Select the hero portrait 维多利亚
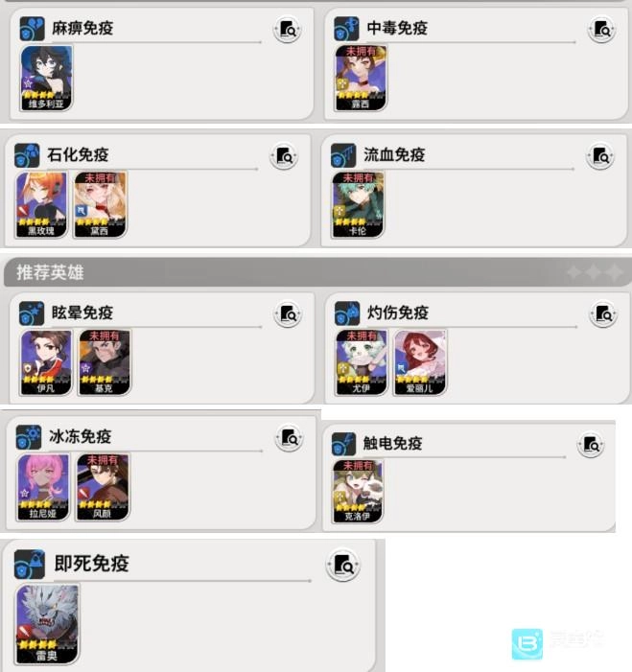 (x=46, y=78)
